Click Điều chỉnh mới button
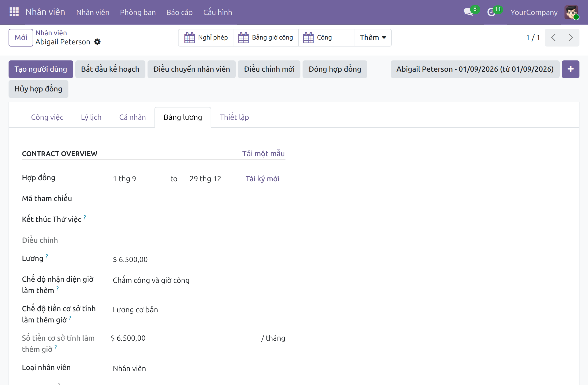The width and height of the screenshot is (588, 385). (269, 69)
